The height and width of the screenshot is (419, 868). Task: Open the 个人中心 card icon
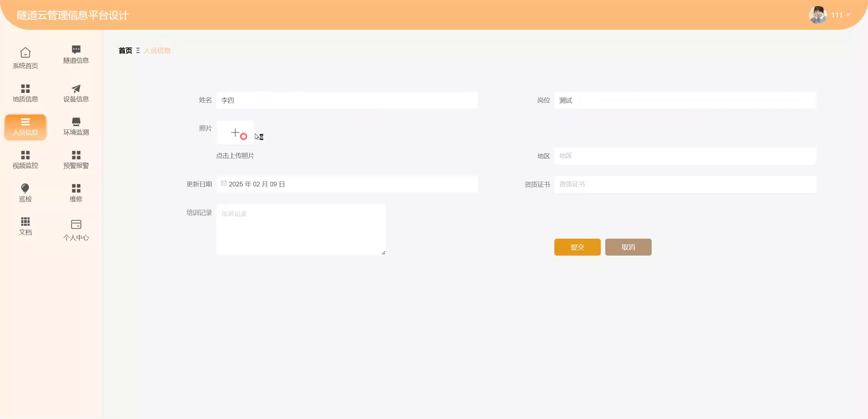click(x=76, y=224)
